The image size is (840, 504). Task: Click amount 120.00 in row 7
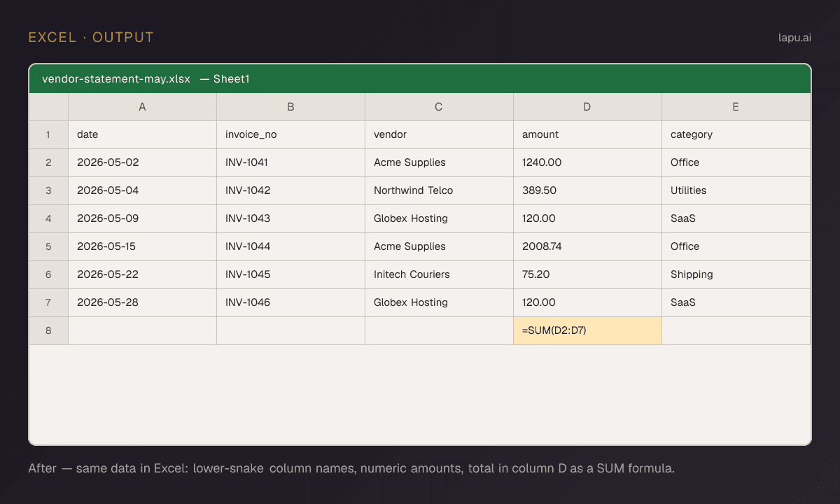(588, 303)
